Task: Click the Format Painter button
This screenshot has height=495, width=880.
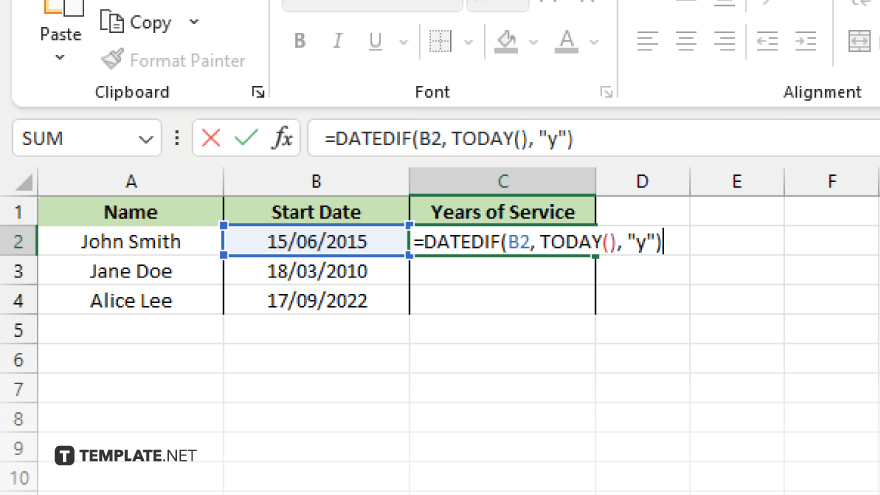Action: pos(174,60)
